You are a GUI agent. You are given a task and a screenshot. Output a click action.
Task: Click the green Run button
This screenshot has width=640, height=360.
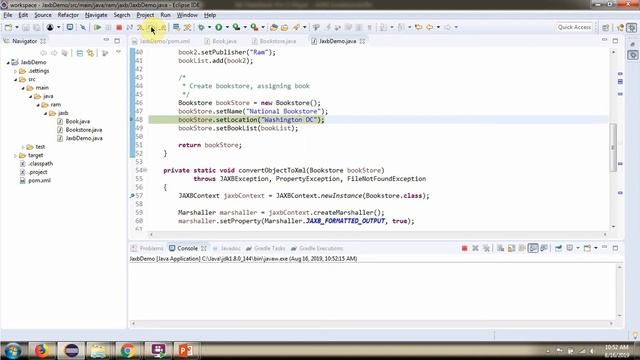point(219,27)
